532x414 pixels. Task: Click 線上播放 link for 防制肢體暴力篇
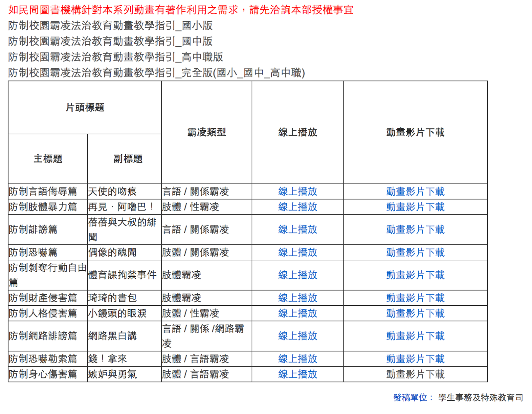point(298,207)
